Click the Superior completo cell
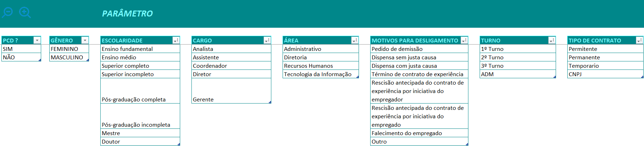644x146 pixels. point(140,66)
